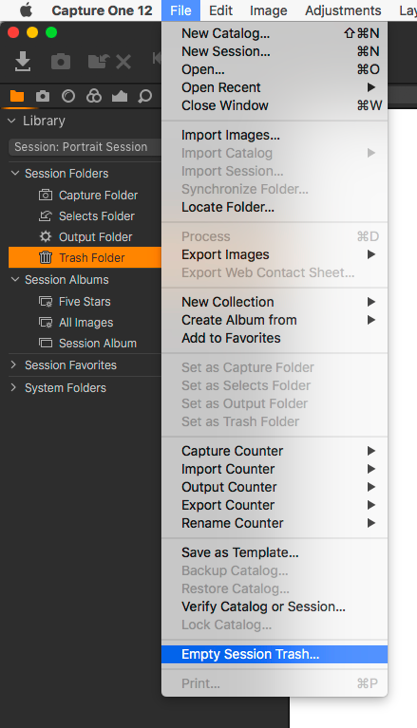
Task: Click the camera Capture toolbar icon
Action: pyautogui.click(x=60, y=61)
